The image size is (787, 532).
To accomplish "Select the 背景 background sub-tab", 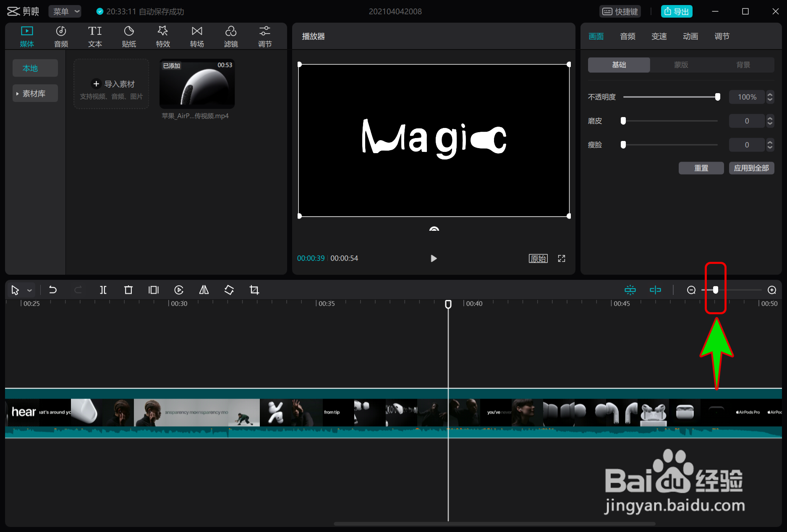I will 743,65.
